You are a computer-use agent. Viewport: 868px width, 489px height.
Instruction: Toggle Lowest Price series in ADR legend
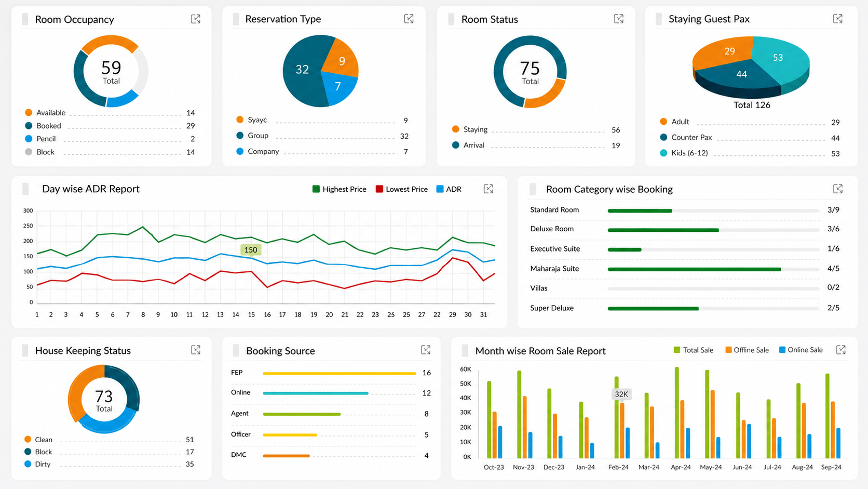402,189
